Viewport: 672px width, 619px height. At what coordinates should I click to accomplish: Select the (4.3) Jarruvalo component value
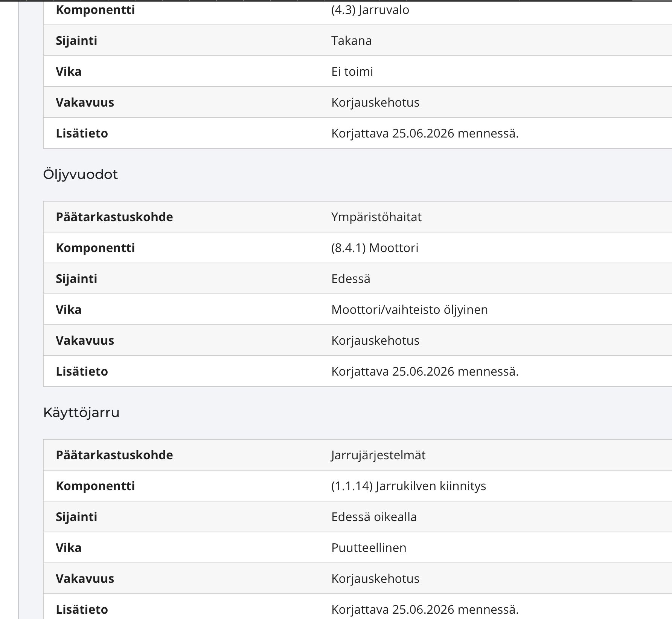pos(370,10)
